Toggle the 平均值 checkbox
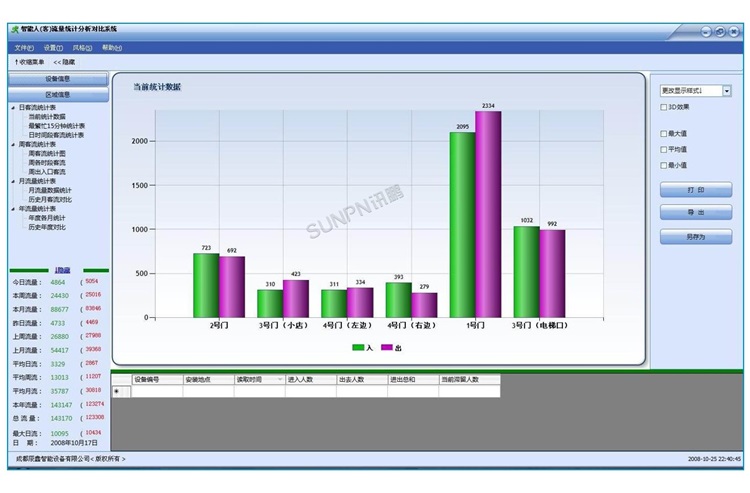This screenshot has width=750, height=493. (664, 149)
